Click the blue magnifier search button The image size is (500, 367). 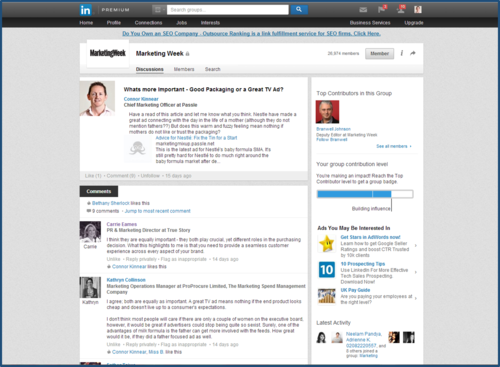pyautogui.click(x=299, y=10)
